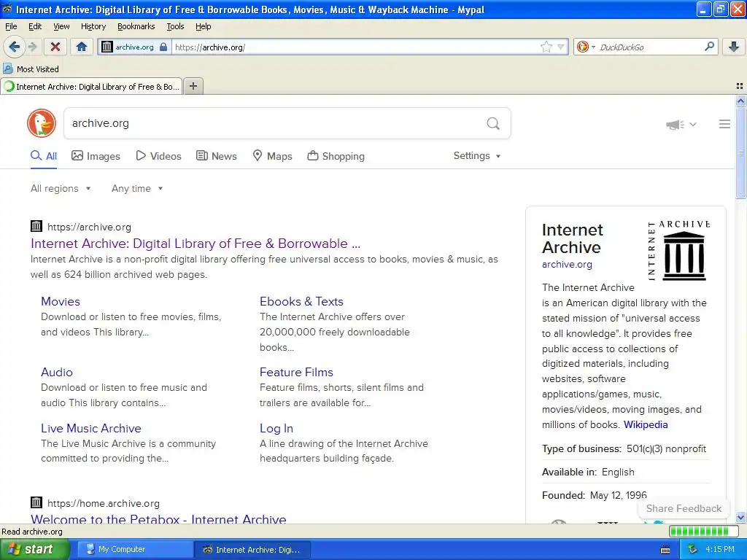Image resolution: width=747 pixels, height=560 pixels.
Task: Click the Share Feedback button
Action: point(684,508)
